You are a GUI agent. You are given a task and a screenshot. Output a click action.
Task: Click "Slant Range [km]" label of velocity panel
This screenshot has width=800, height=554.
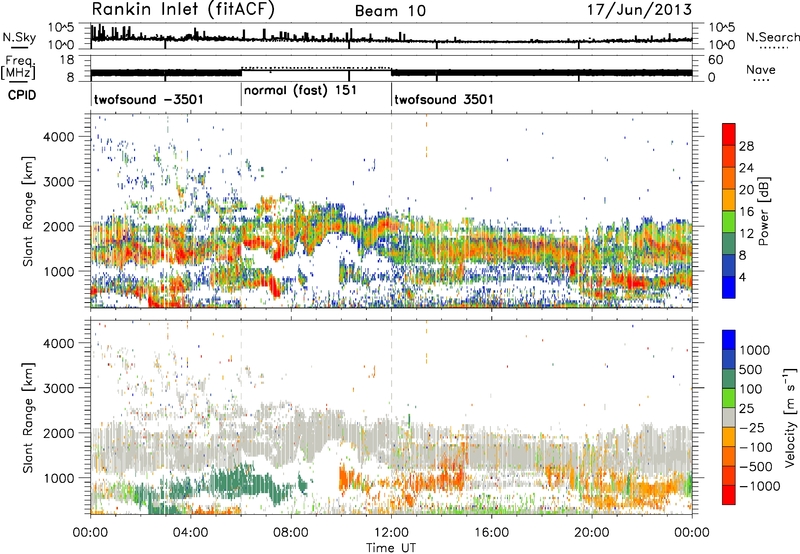[28, 417]
